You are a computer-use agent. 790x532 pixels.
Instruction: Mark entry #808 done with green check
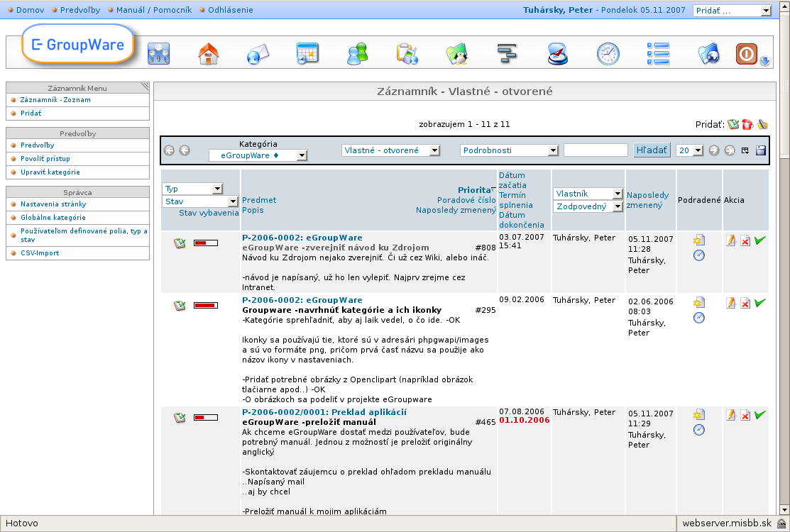759,240
